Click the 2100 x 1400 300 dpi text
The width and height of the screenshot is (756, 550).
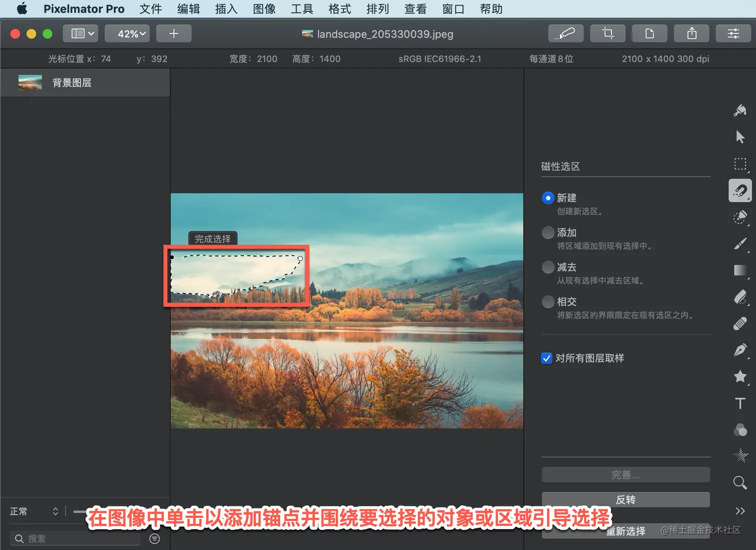point(665,59)
